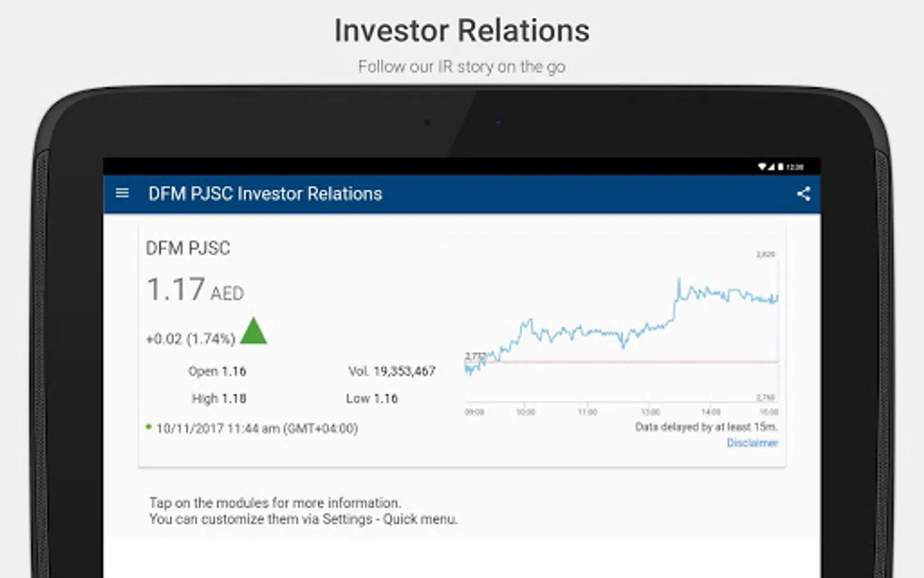Click the green status dot beside timestamp

pyautogui.click(x=149, y=426)
